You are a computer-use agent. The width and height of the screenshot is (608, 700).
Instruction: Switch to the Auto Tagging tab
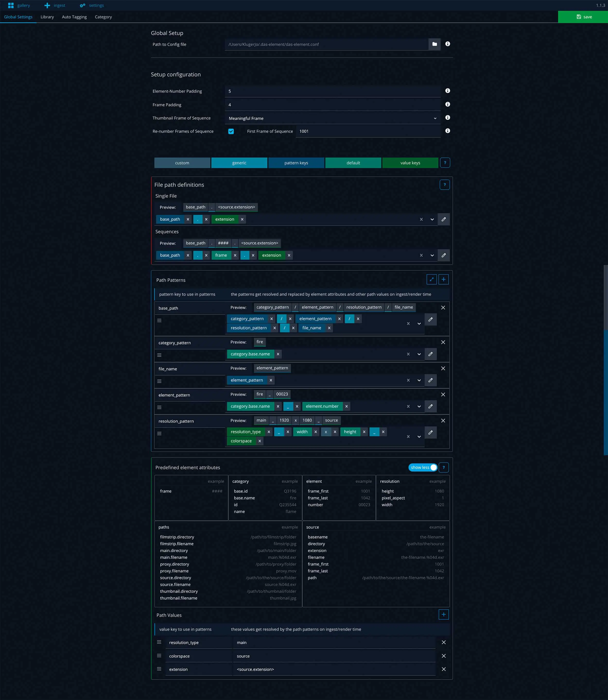click(x=74, y=17)
